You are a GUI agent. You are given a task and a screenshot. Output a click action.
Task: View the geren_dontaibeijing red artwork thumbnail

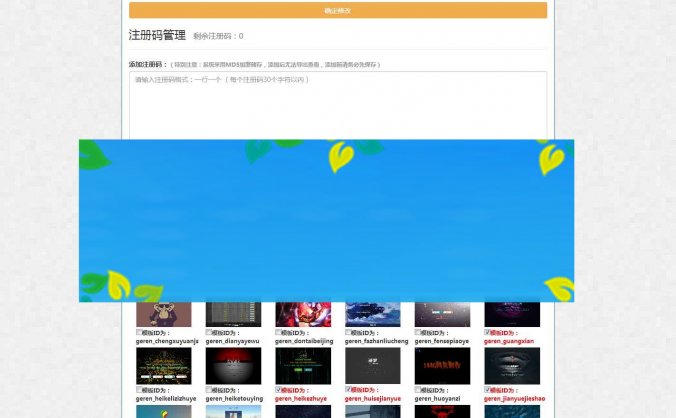(303, 314)
